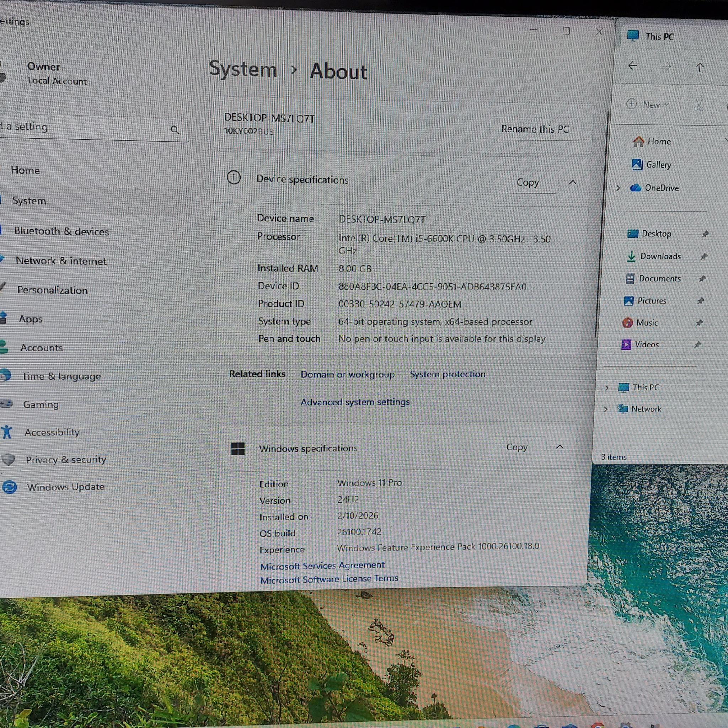This screenshot has height=728, width=728.
Task: Unpin the Desktop folder using pin icon
Action: click(x=705, y=234)
